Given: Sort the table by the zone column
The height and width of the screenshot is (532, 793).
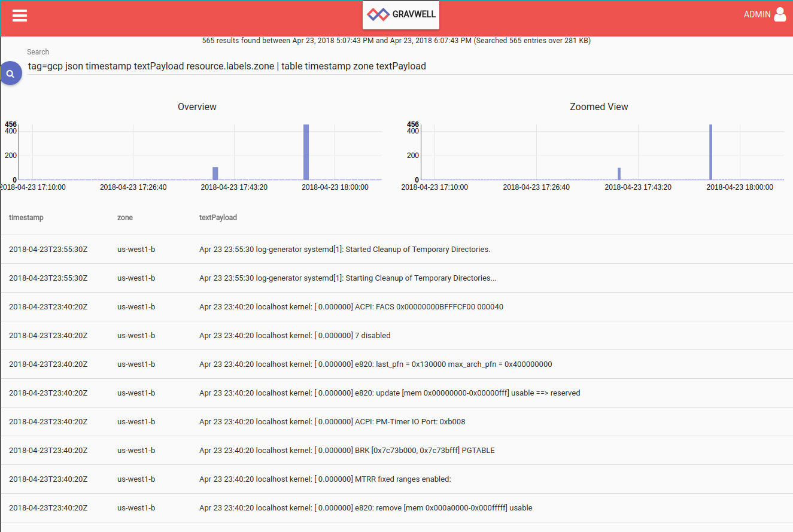Looking at the screenshot, I should point(124,217).
